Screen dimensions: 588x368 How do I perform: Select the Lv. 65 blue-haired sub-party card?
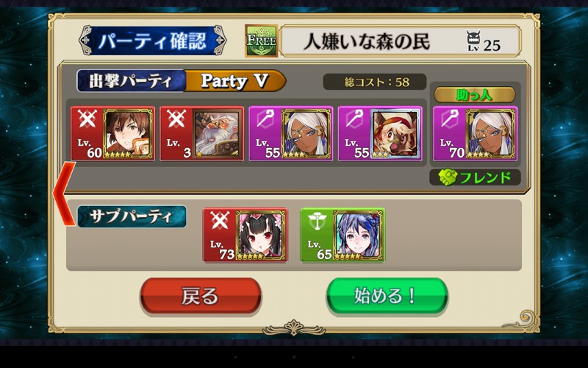(x=343, y=235)
